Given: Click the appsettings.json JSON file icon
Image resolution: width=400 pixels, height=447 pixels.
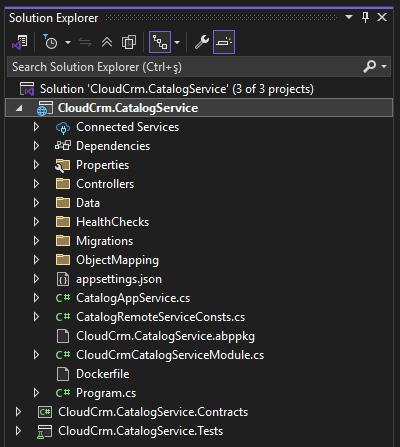Looking at the screenshot, I should [x=63, y=279].
